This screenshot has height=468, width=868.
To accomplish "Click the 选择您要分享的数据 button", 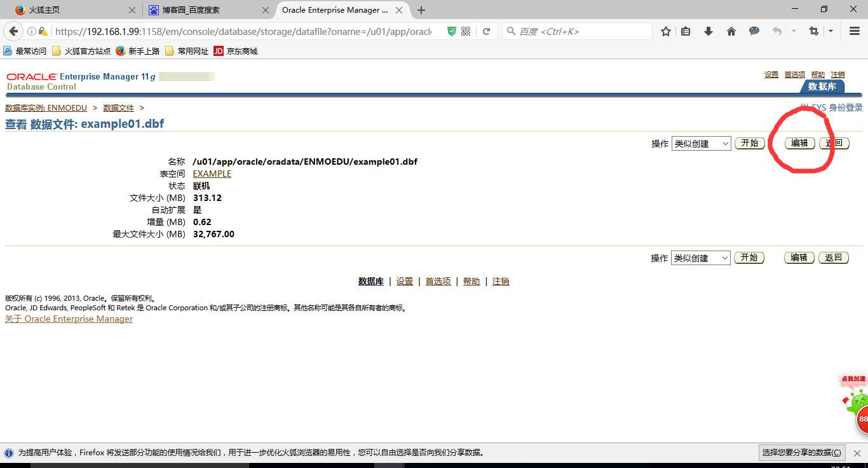I will pyautogui.click(x=802, y=453).
